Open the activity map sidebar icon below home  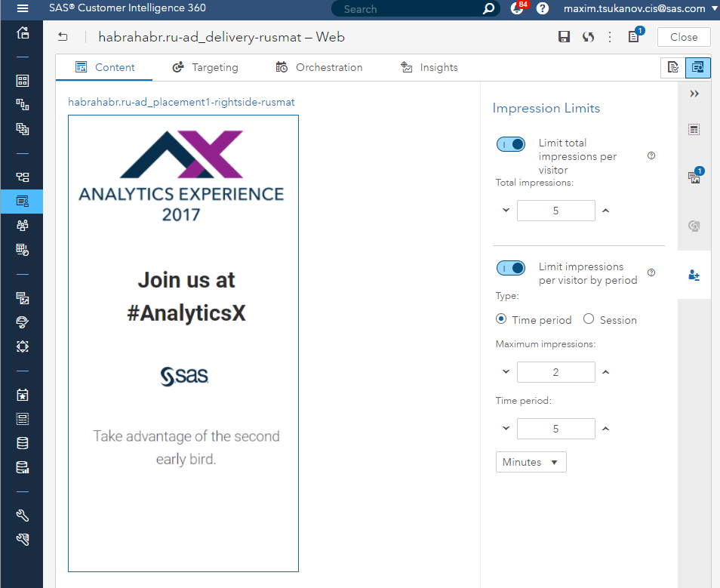pyautogui.click(x=23, y=105)
